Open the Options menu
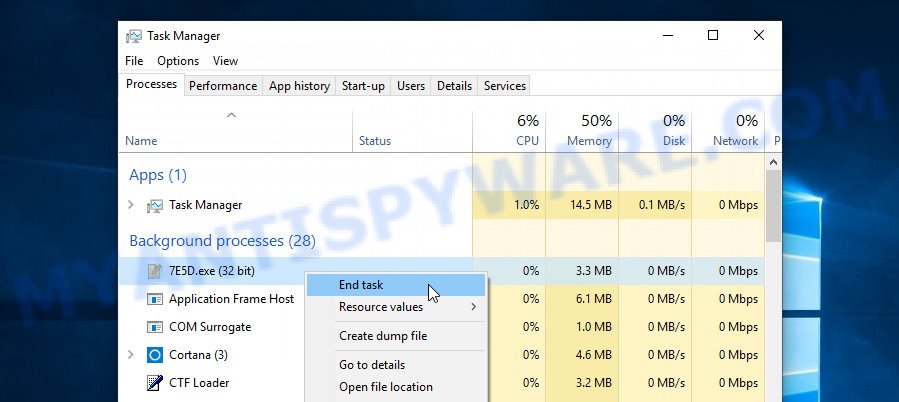Screen dimensions: 899x402 point(178,61)
